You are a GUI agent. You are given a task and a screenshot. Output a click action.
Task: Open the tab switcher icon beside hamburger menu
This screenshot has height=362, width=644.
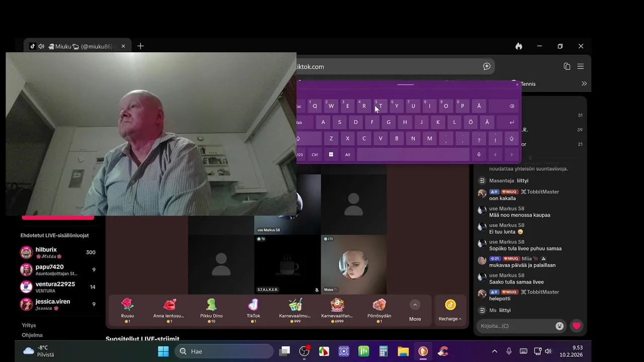(567, 66)
